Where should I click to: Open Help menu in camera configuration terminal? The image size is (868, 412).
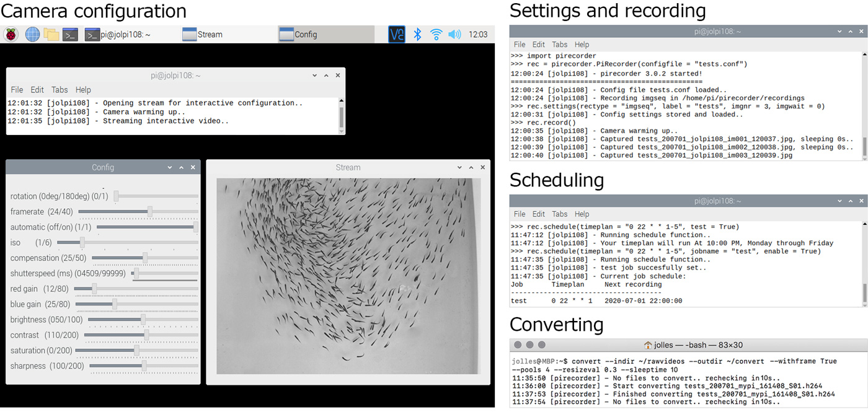[x=83, y=90]
